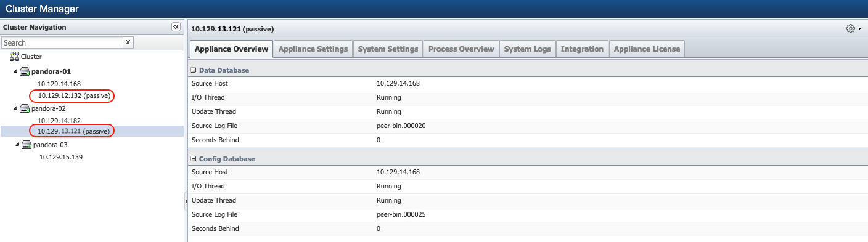Image resolution: width=868 pixels, height=242 pixels.
Task: Collapse the pandora-02 tree node
Action: 15,108
